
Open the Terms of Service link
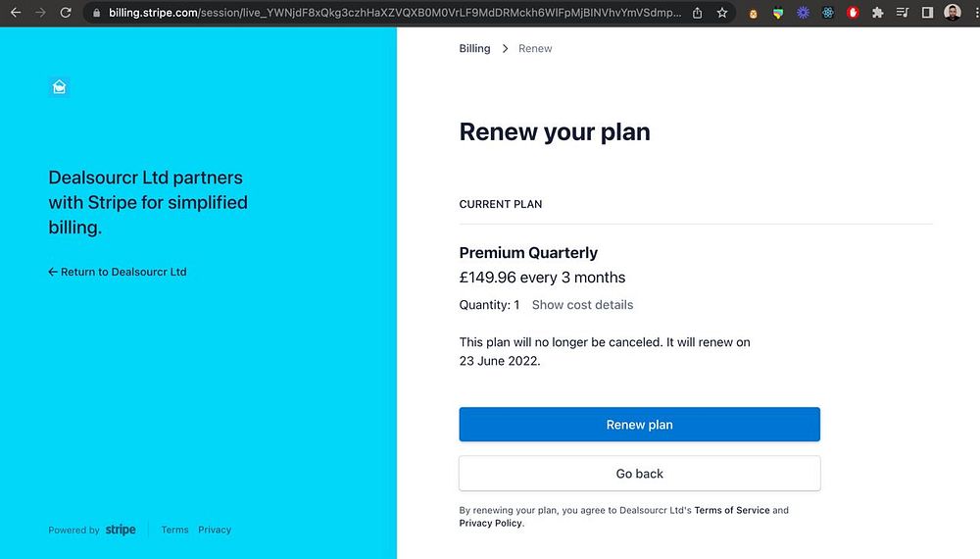point(732,510)
